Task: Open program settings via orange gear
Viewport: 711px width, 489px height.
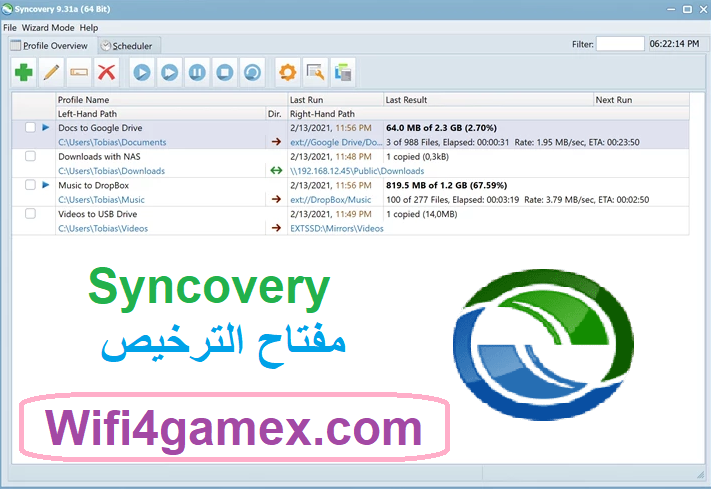Action: point(288,72)
